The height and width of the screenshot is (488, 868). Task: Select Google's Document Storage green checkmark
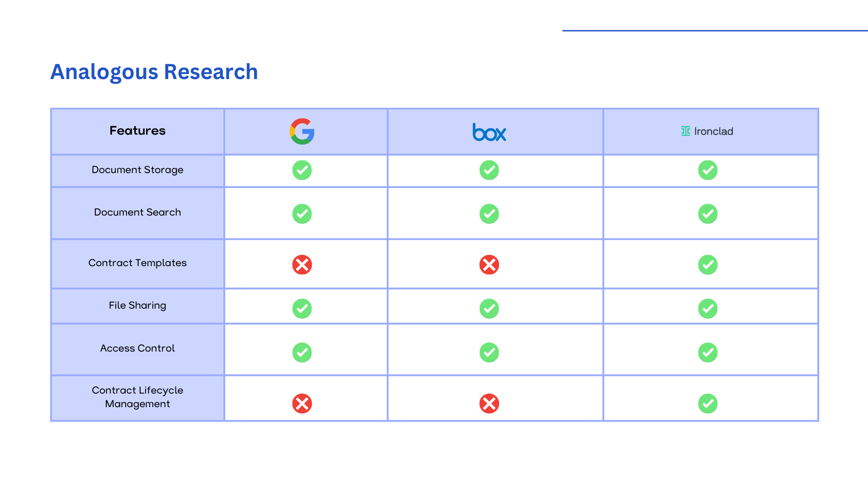tap(302, 170)
